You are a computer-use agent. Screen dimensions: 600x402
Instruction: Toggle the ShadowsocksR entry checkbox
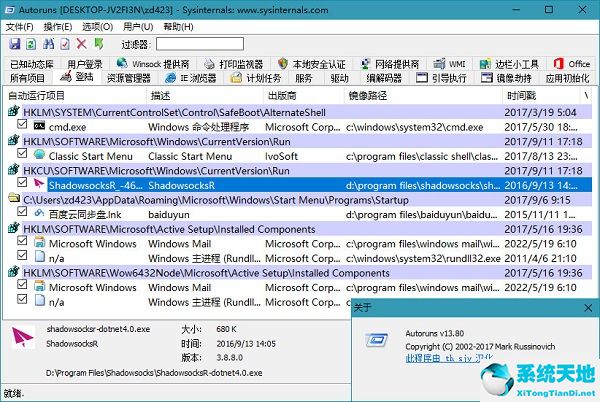pos(22,182)
